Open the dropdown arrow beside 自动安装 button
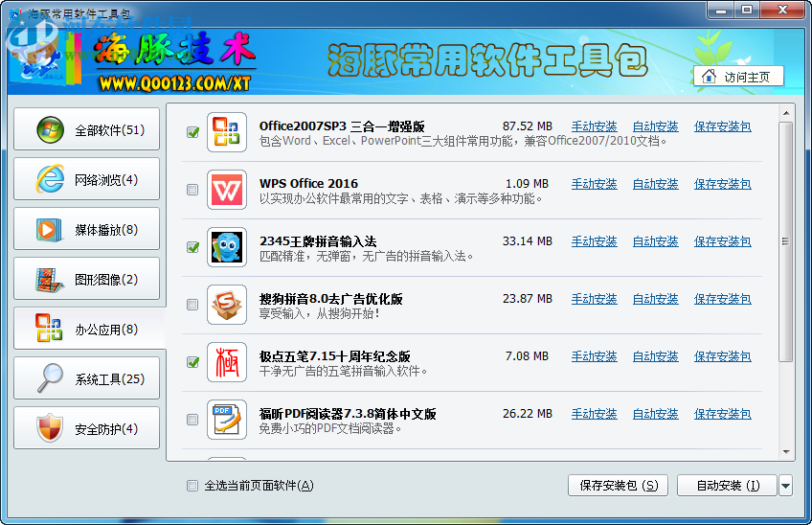The image size is (812, 525). 785,486
